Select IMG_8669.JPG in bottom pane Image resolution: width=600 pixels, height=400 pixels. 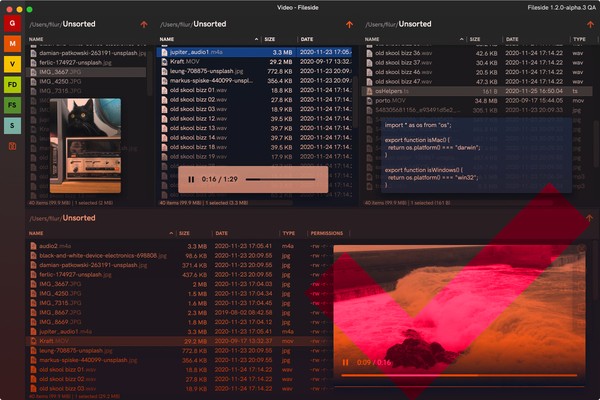point(180,322)
